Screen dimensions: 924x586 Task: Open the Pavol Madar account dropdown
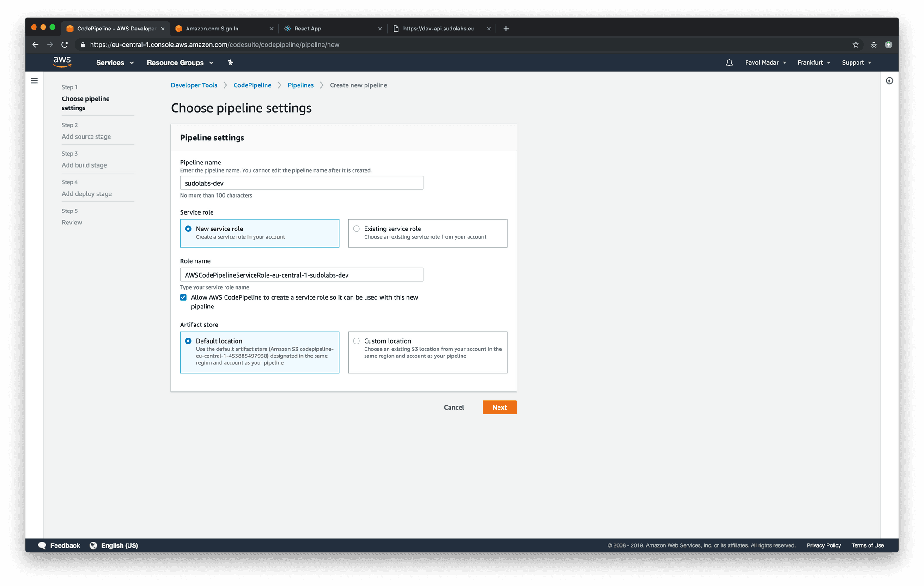pyautogui.click(x=766, y=63)
